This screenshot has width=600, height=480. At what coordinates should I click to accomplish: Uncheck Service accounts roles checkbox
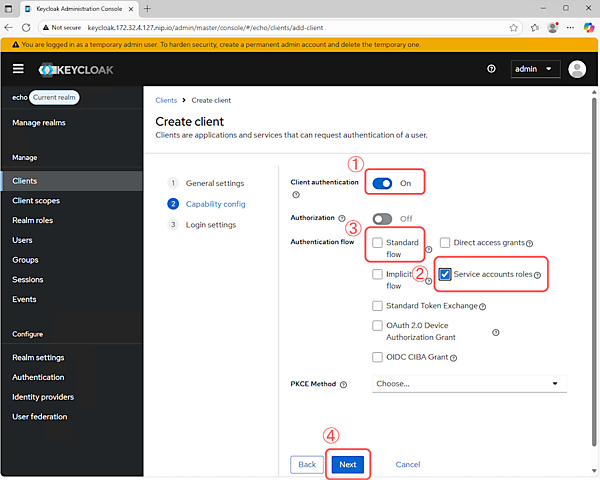[445, 274]
